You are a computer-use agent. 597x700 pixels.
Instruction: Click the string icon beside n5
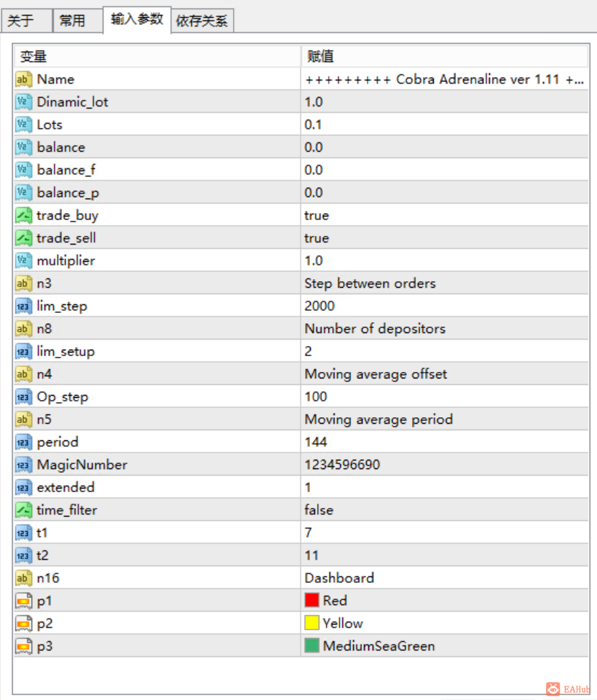coord(24,419)
